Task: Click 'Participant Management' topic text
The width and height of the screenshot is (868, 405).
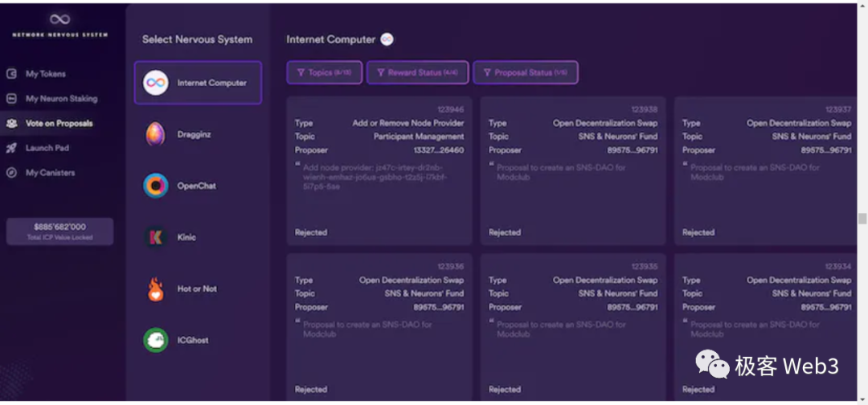Action: tap(419, 136)
